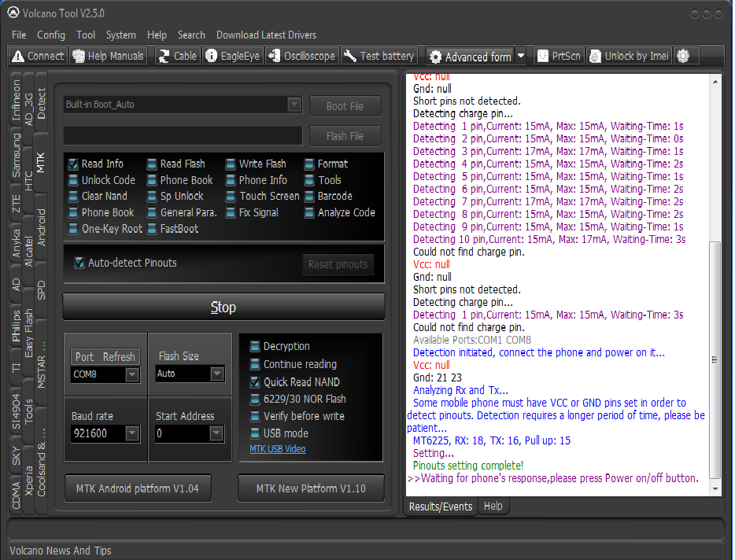
Task: Expand the Built-in Boot_Auto dropdown
Action: click(294, 105)
